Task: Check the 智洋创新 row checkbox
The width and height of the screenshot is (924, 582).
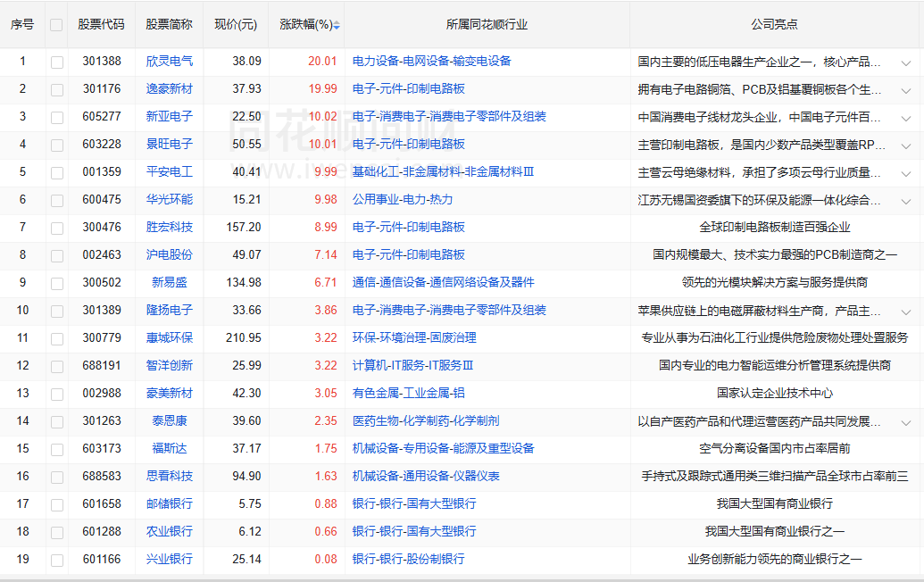Action: point(57,366)
